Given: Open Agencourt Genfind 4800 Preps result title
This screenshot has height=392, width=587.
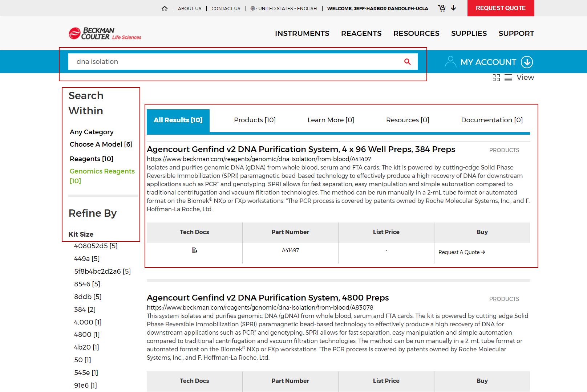Looking at the screenshot, I should click(268, 298).
